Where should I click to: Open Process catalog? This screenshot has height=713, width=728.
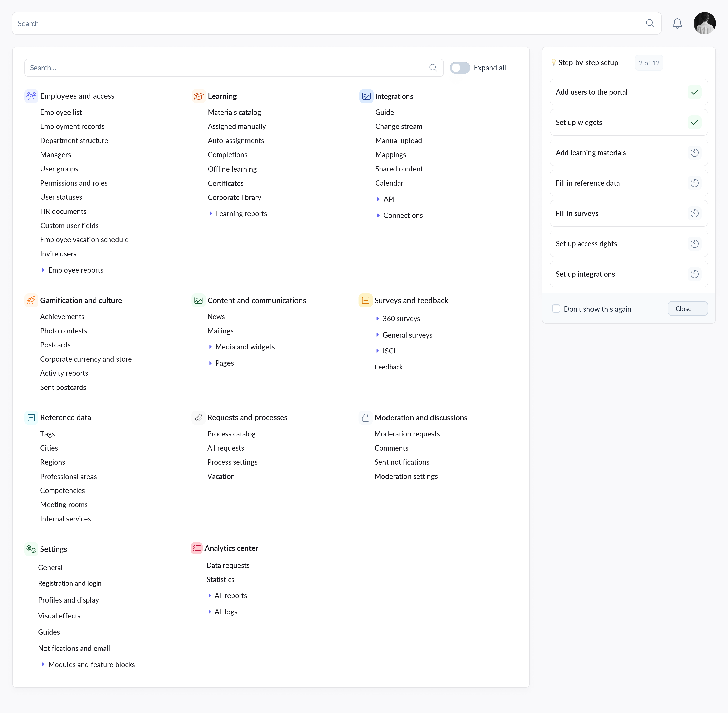pos(231,434)
